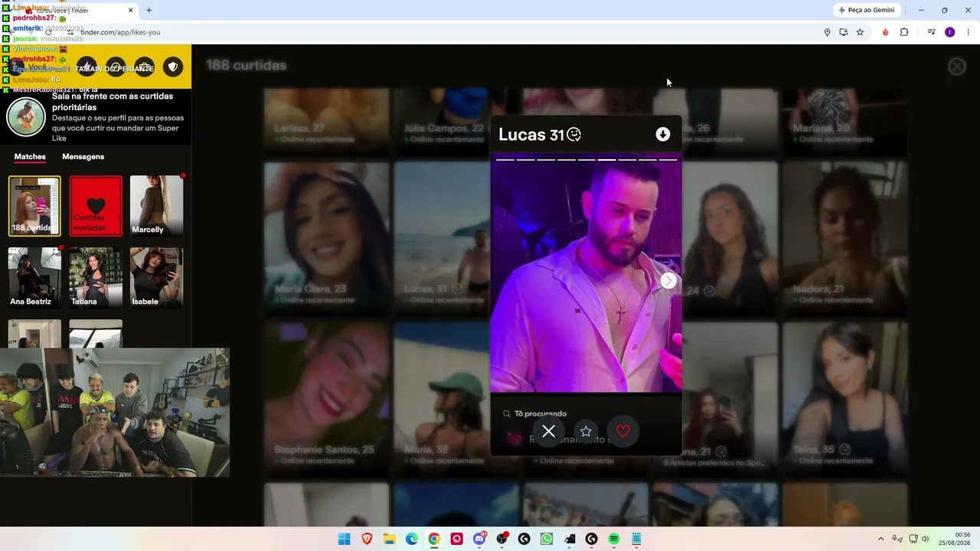
Task: Close the 188 curtidas overlay
Action: (x=957, y=67)
